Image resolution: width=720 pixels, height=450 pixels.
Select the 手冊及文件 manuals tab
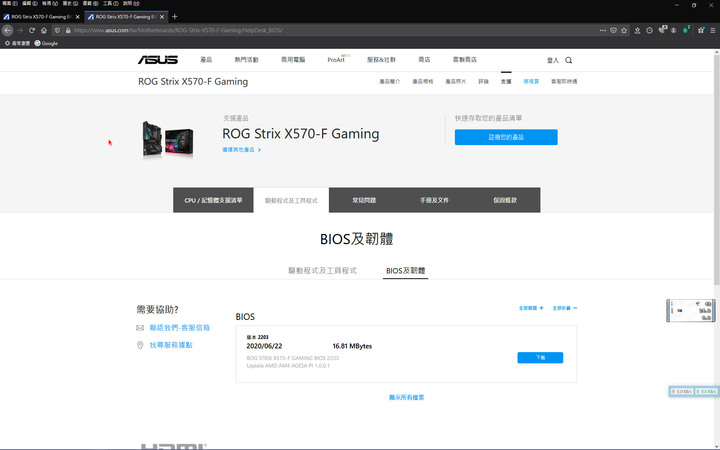[x=434, y=200]
